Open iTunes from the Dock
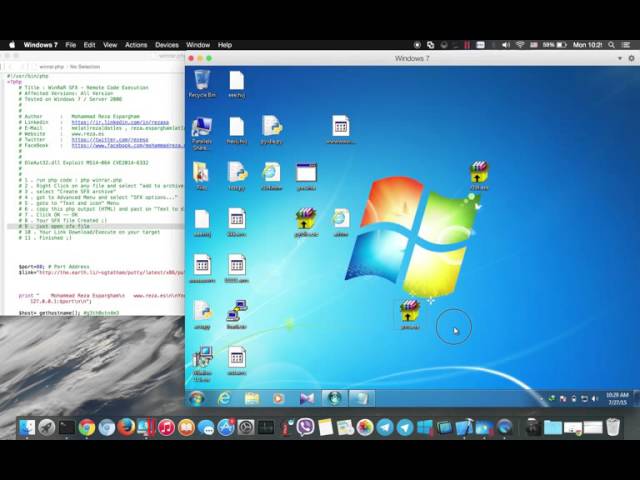640x480 pixels. [x=166, y=427]
